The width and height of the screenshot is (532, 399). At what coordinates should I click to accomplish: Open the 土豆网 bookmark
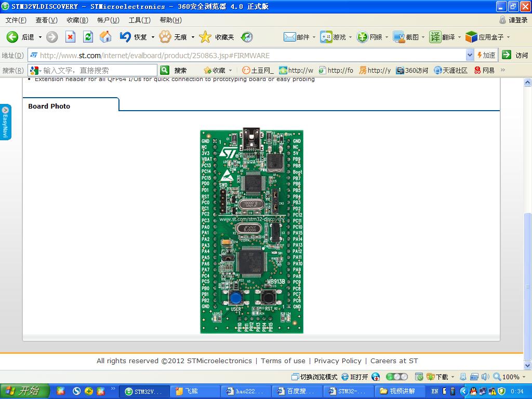pyautogui.click(x=258, y=70)
